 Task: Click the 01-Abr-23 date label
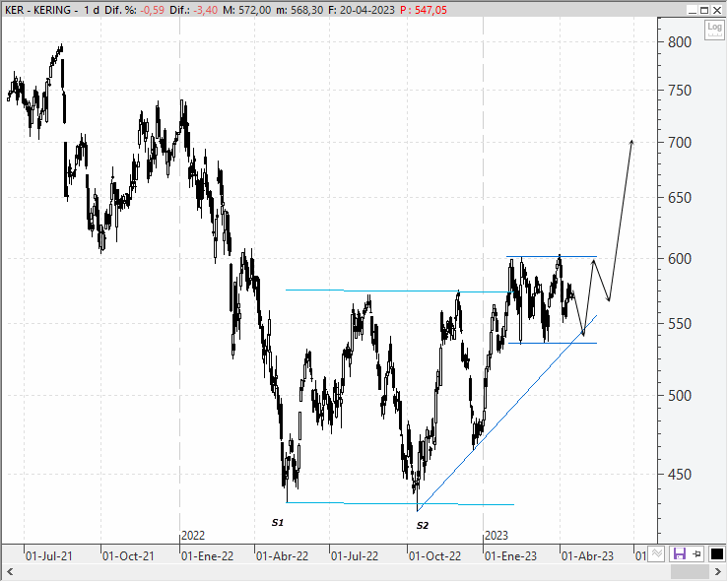(x=587, y=556)
